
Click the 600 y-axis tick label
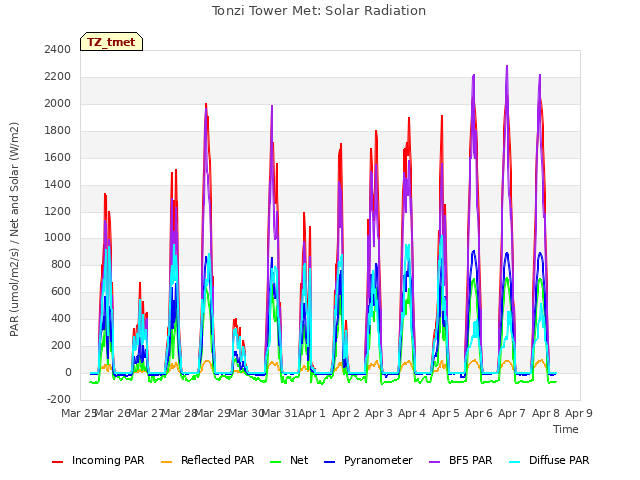point(61,291)
